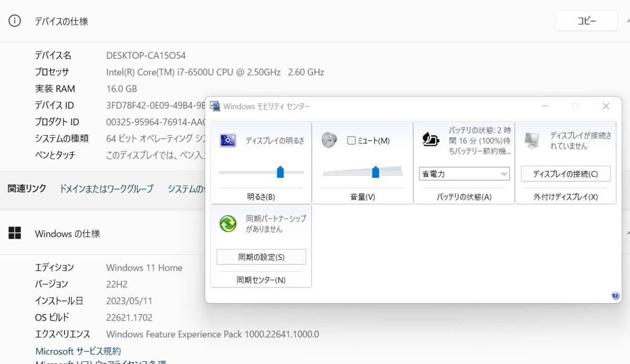630x364 pixels.
Task: Minimize the Windows Mobility Center window
Action: click(545, 106)
